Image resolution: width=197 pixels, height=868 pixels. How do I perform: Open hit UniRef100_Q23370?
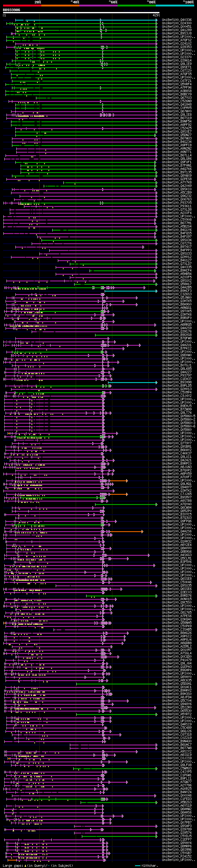pos(176,57)
